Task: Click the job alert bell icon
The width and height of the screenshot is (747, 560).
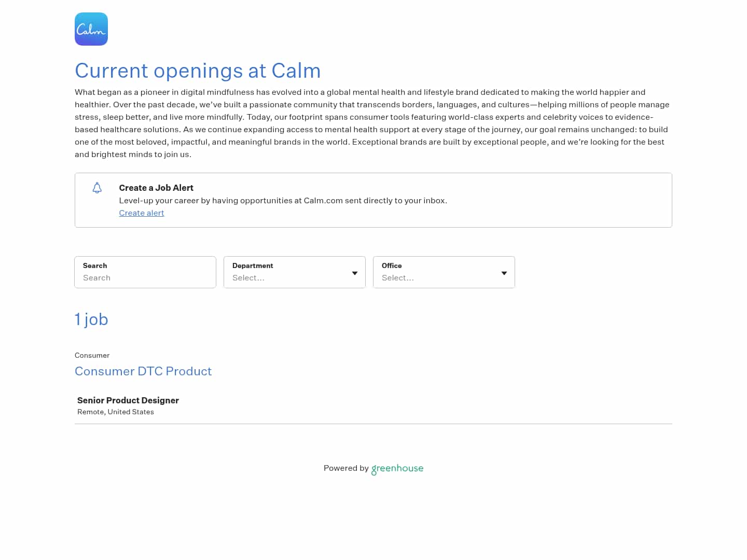Action: click(97, 188)
